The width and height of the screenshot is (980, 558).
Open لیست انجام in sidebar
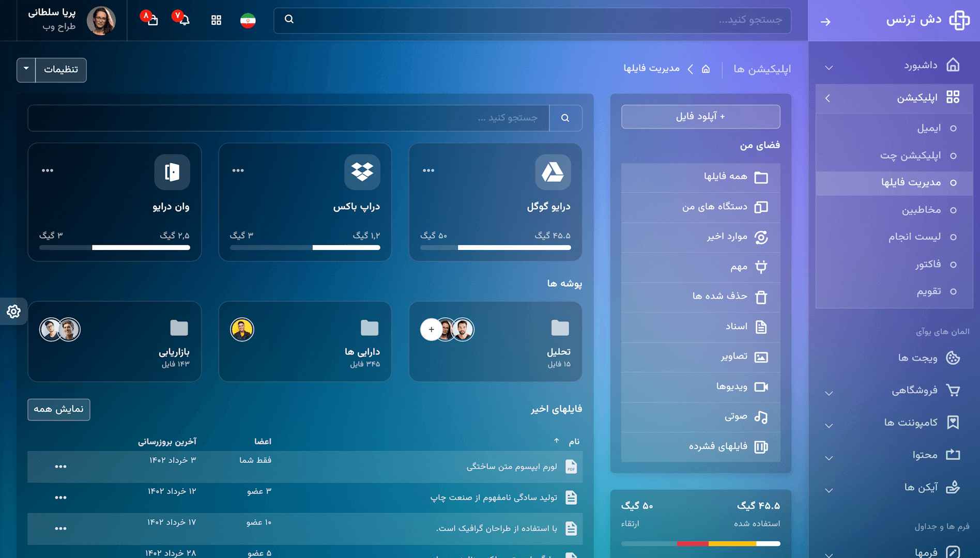tap(894, 237)
